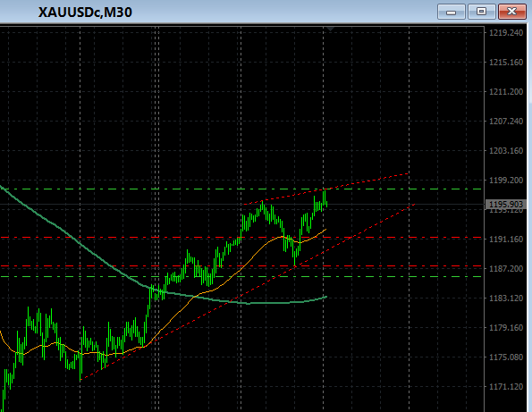Click the 1187.200 price scale label
The height and width of the screenshot is (412, 532).
(x=506, y=269)
